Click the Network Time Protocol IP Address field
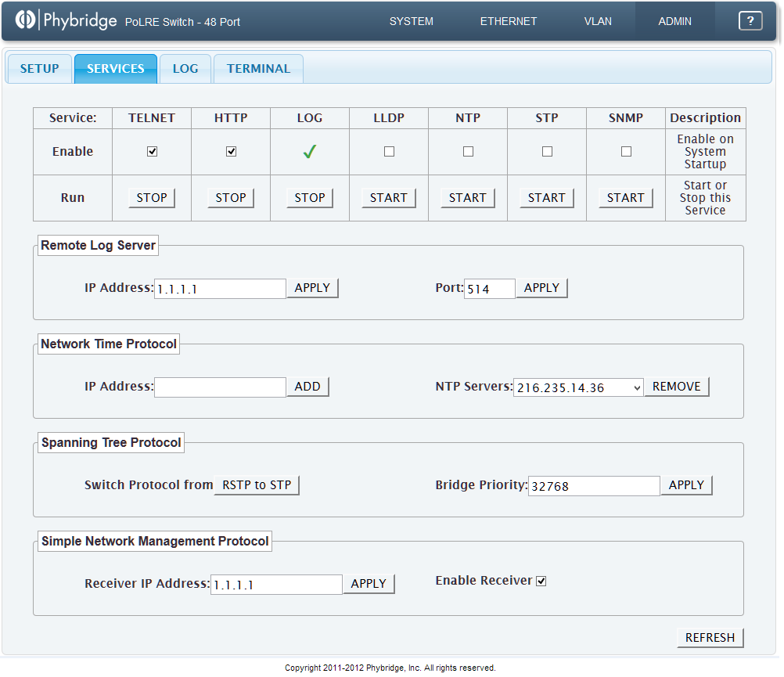Screen dimensions: 784x677 (220, 387)
